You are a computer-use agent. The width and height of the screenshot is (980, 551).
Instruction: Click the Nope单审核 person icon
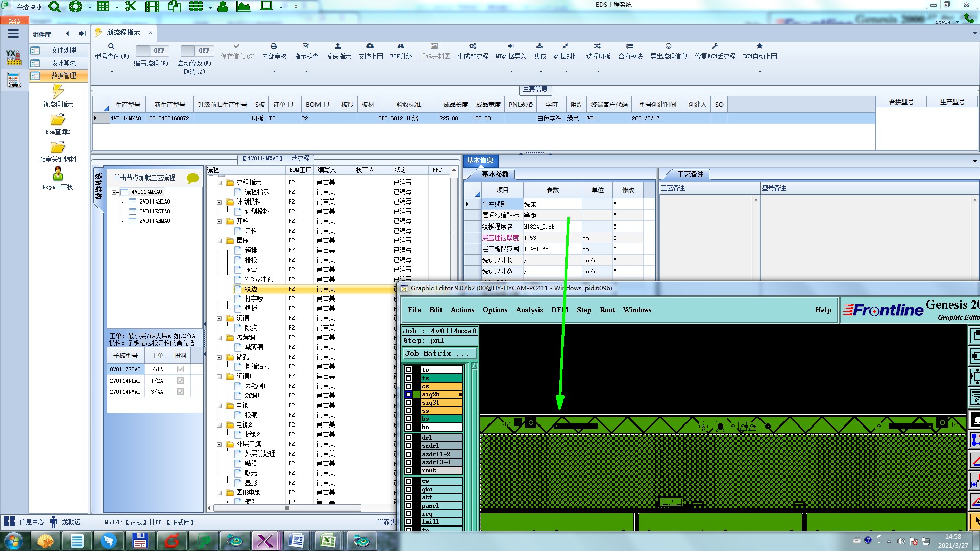(x=58, y=174)
